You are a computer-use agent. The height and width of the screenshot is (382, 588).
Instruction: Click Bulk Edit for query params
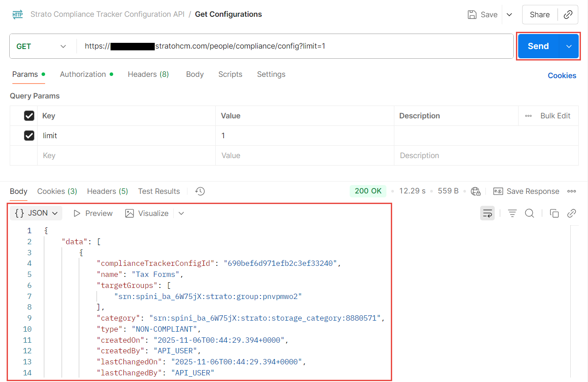pos(555,116)
